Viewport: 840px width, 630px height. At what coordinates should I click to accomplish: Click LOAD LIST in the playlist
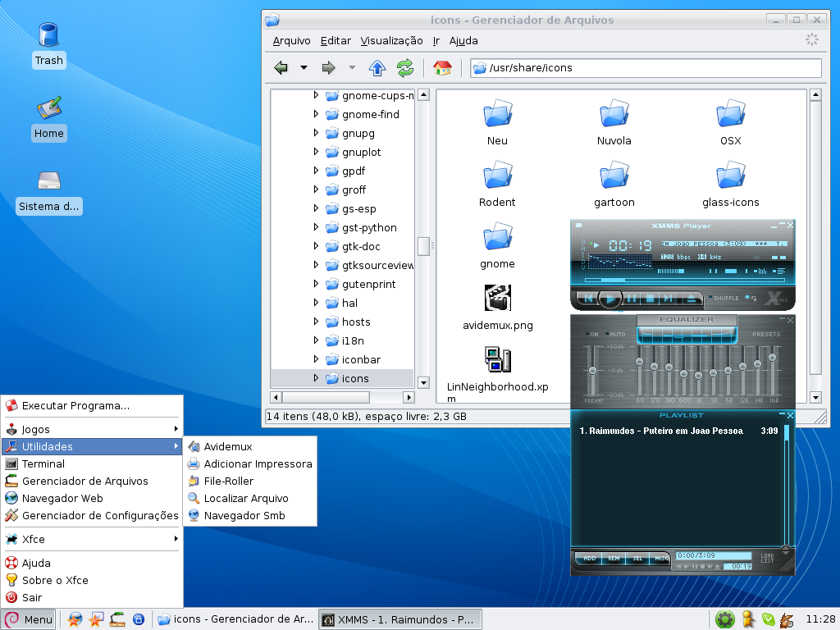coord(767,558)
